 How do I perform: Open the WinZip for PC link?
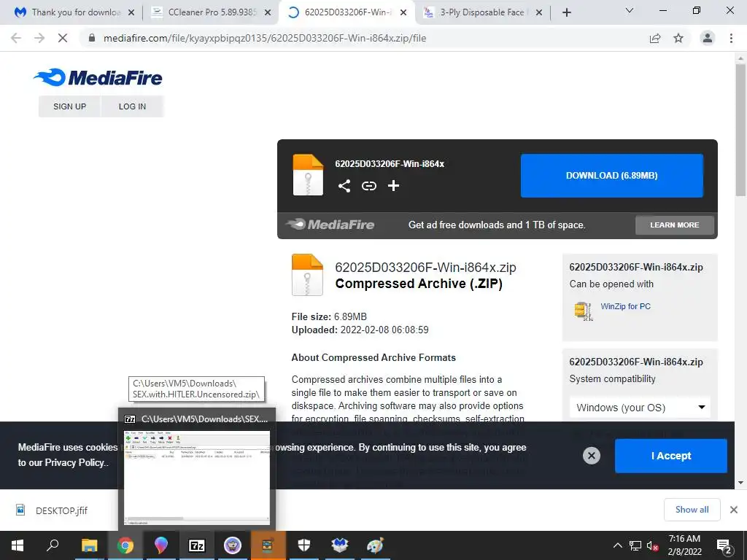(x=625, y=306)
